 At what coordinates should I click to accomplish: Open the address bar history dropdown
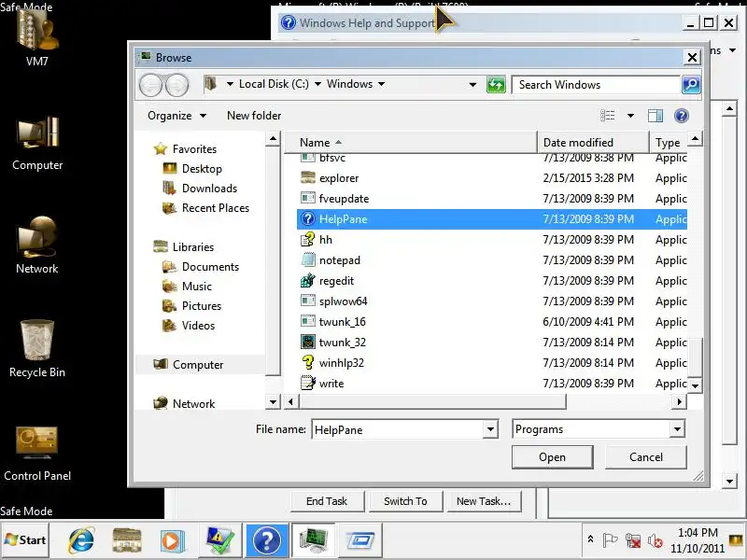coord(472,85)
